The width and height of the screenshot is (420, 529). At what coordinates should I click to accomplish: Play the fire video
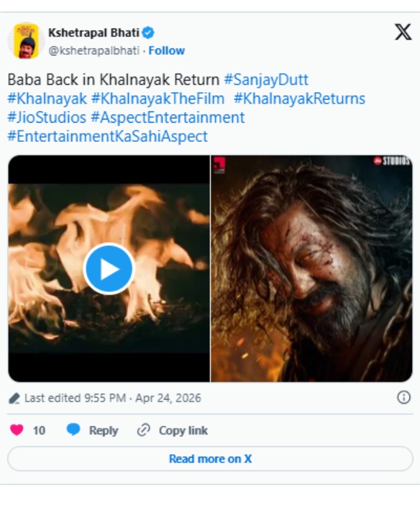(x=109, y=269)
